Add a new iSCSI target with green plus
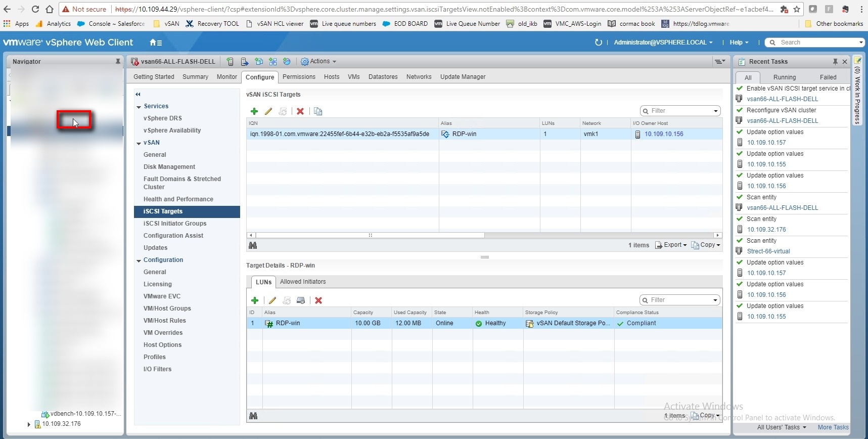This screenshot has height=439, width=868. [x=254, y=111]
